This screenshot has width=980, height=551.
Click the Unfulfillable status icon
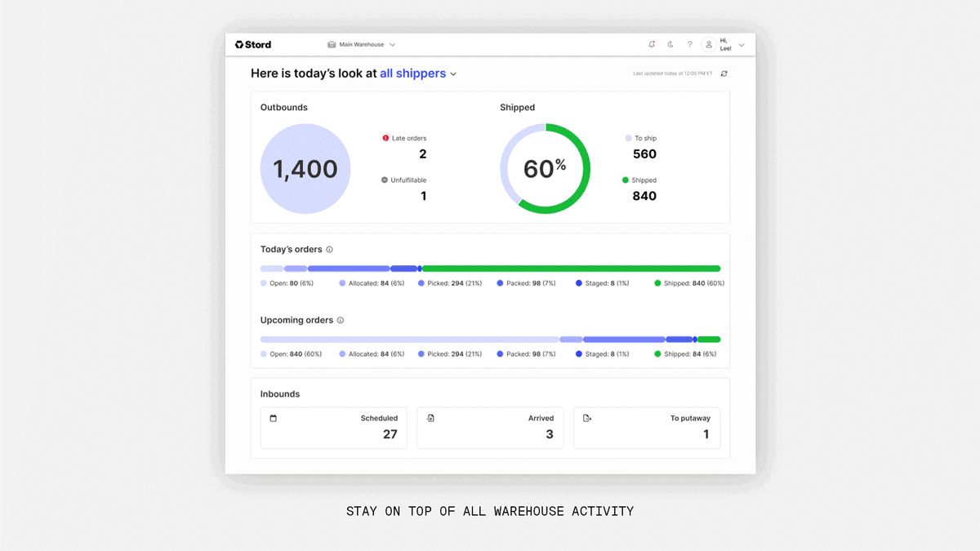(385, 180)
